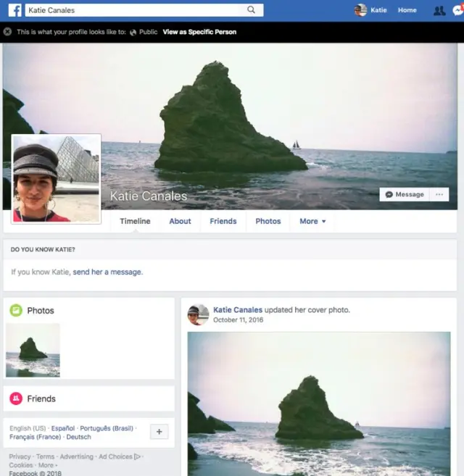Screen dimensions: 464x476
Task: Click the search magnifier icon
Action: click(x=251, y=10)
